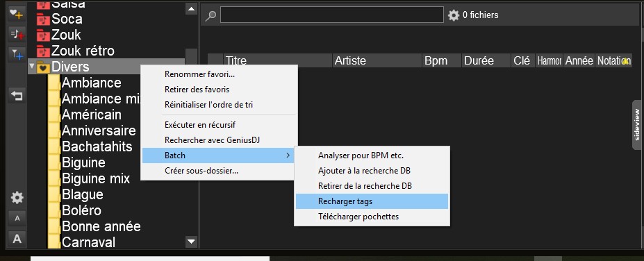Select Renommer favori... menu entry

[x=218, y=74]
